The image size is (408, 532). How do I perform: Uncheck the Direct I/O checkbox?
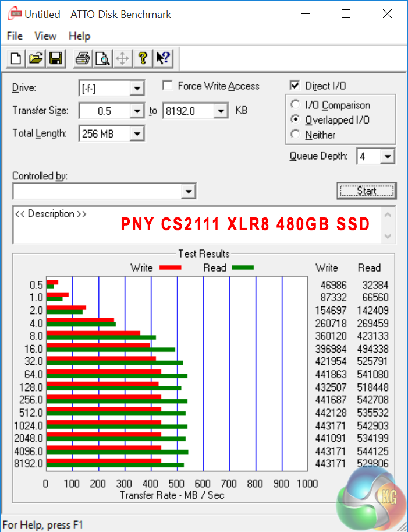point(295,86)
